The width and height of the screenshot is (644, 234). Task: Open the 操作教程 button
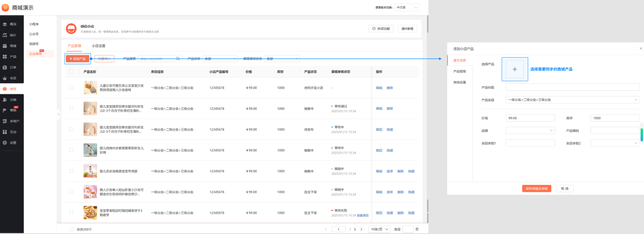point(407,29)
